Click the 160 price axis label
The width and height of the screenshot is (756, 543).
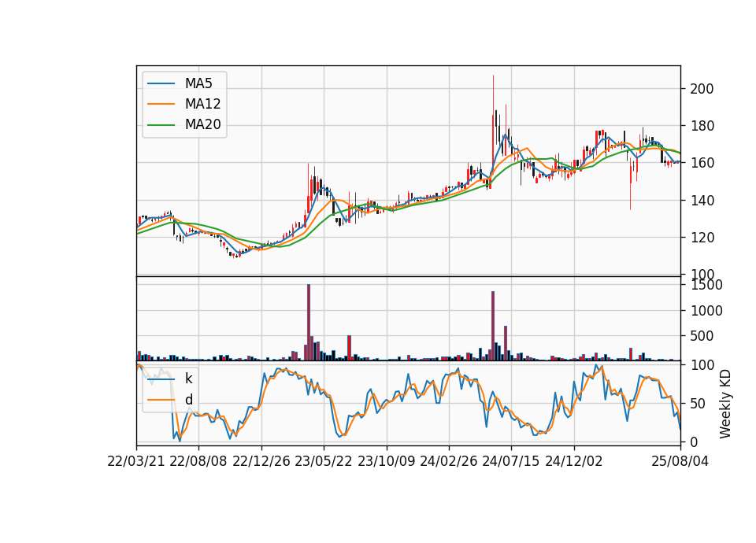(702, 164)
